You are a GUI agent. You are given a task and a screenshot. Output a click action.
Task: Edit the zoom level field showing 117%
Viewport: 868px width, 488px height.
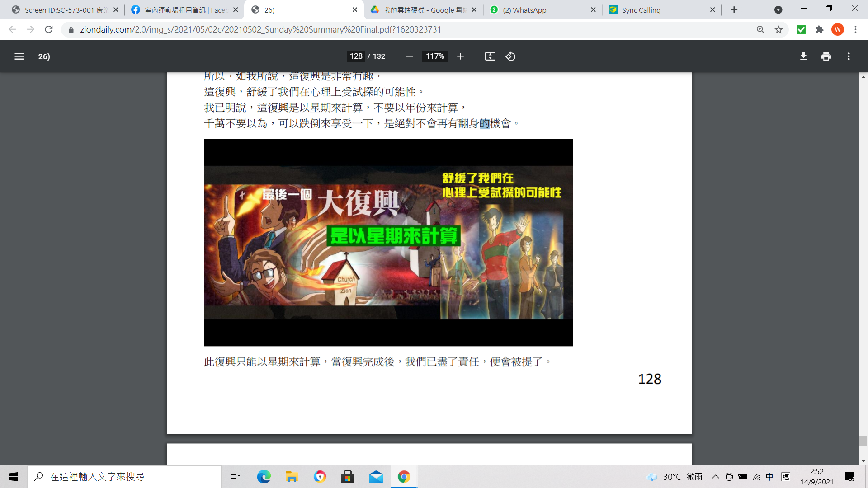(x=435, y=56)
